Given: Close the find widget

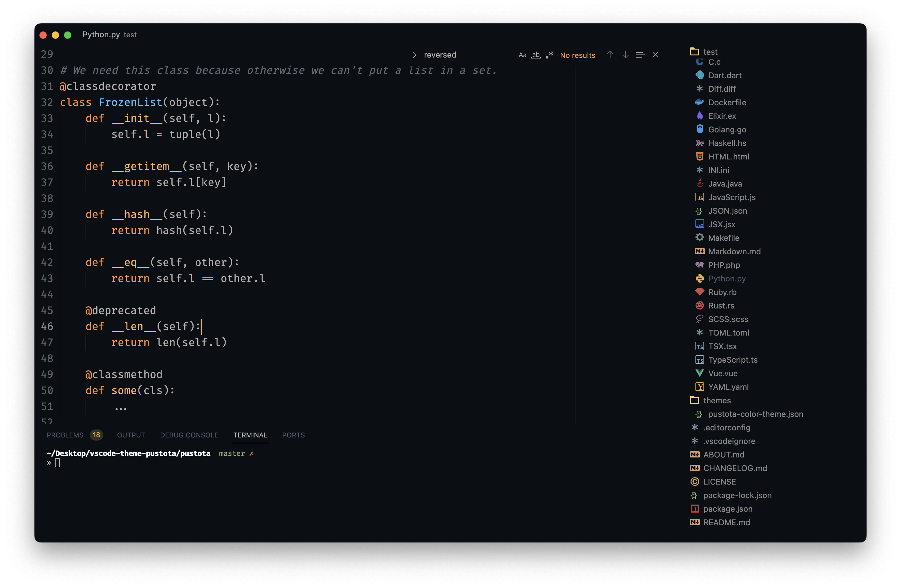Looking at the screenshot, I should click(655, 55).
